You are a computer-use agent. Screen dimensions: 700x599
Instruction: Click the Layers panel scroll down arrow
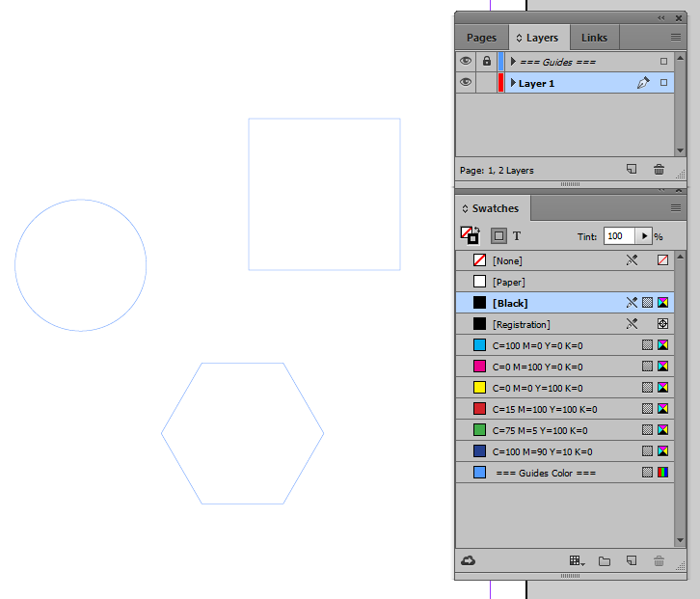[681, 150]
